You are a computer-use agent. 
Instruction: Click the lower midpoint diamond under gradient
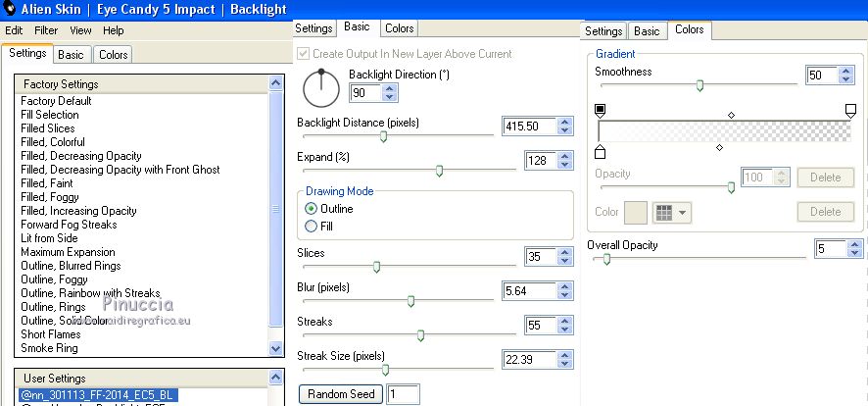tap(719, 147)
